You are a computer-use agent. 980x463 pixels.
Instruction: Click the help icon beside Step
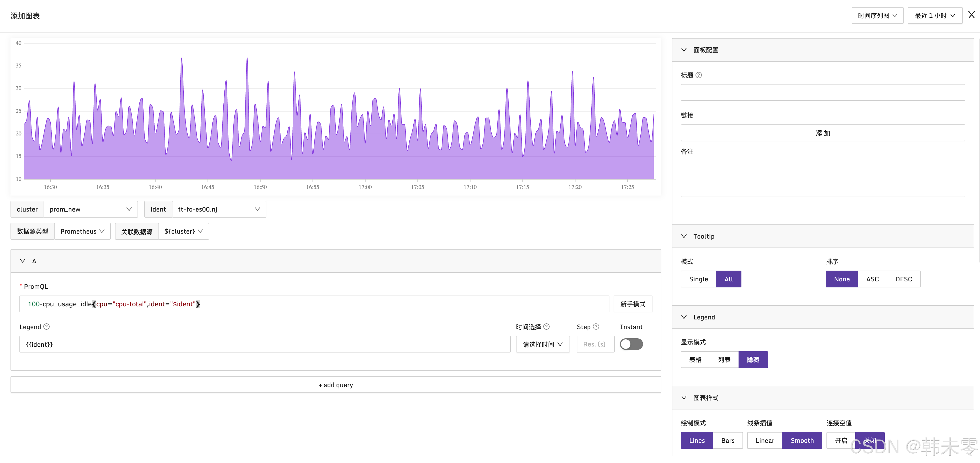(x=596, y=327)
